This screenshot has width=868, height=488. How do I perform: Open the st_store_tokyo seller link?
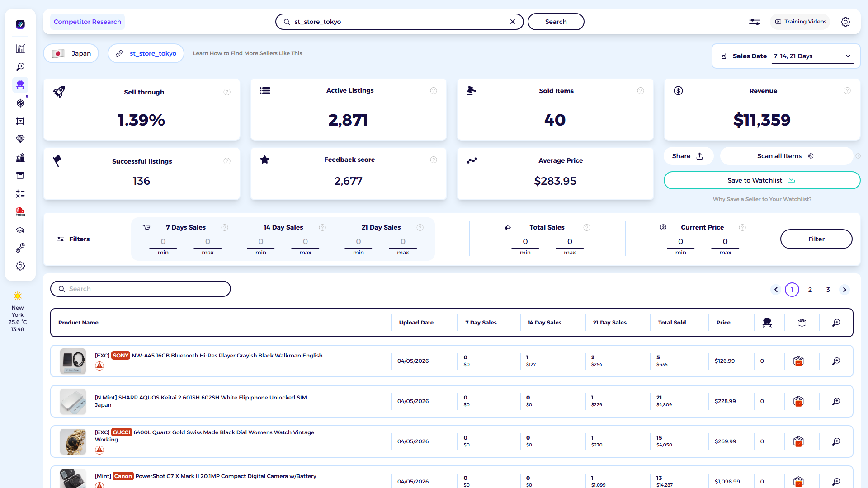pyautogui.click(x=153, y=53)
